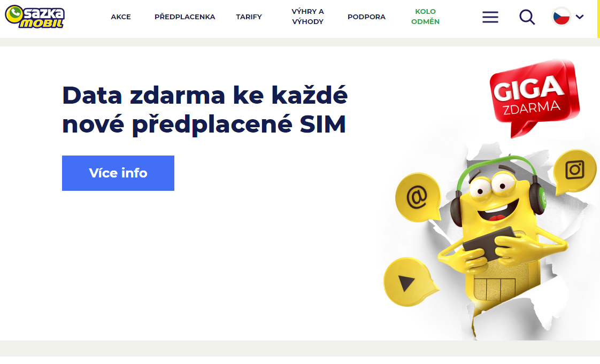Expand the language chevron dropdown
600x364 pixels.
click(x=580, y=17)
